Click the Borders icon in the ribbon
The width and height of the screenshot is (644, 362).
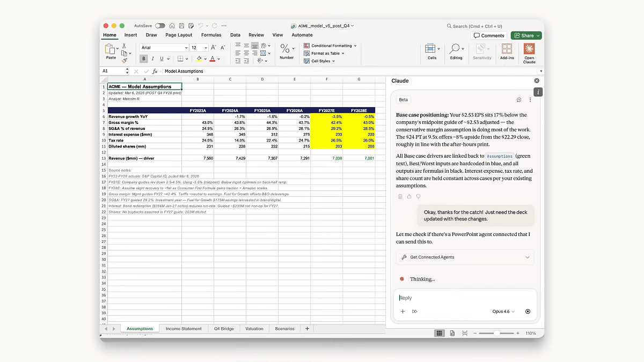pos(180,58)
